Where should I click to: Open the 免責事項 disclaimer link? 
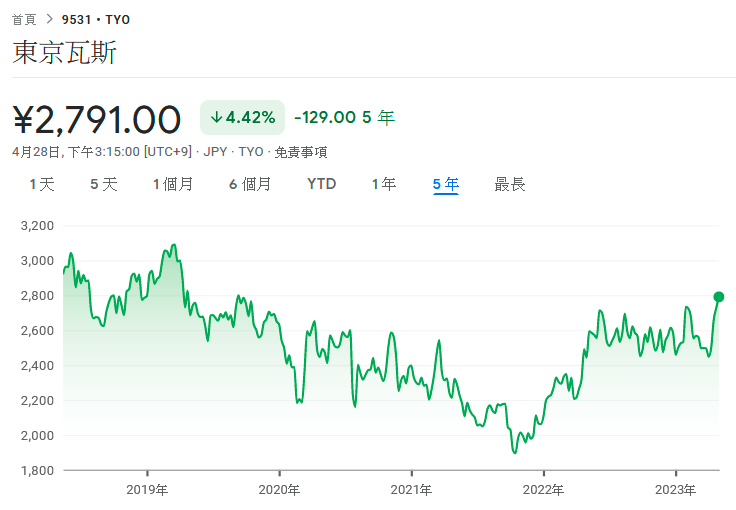301,152
